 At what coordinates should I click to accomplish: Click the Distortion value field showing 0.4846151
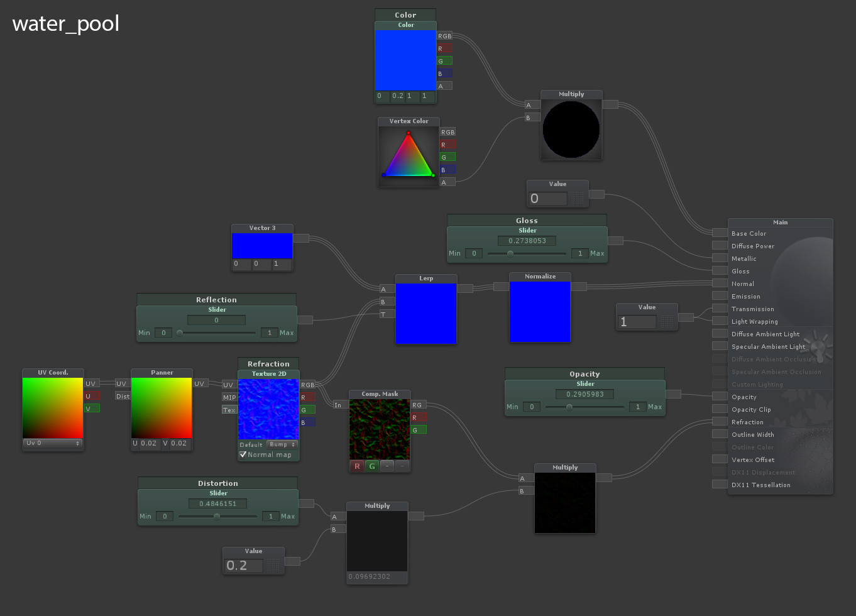point(218,503)
